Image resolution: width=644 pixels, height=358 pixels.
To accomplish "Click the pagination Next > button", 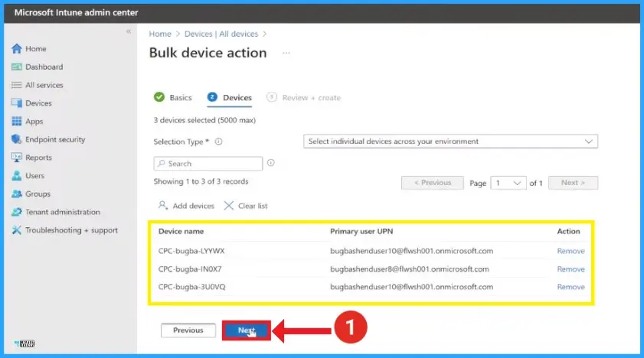I will 573,183.
